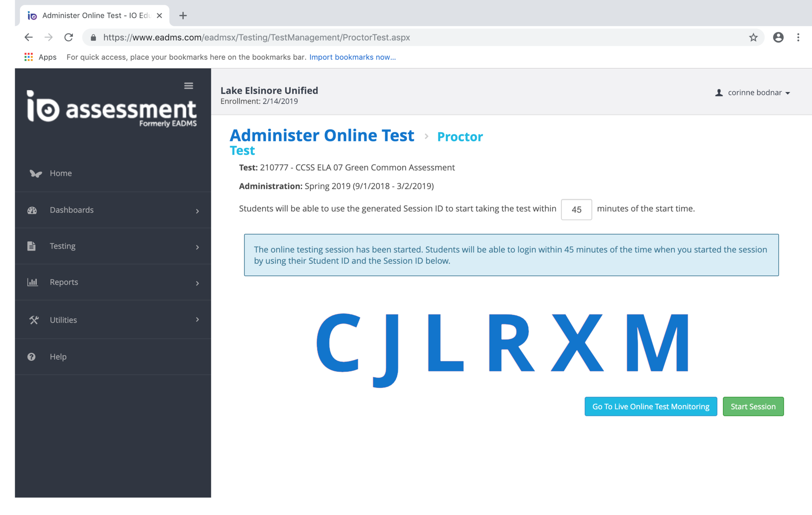Click the Help question mark icon

pyautogui.click(x=31, y=357)
